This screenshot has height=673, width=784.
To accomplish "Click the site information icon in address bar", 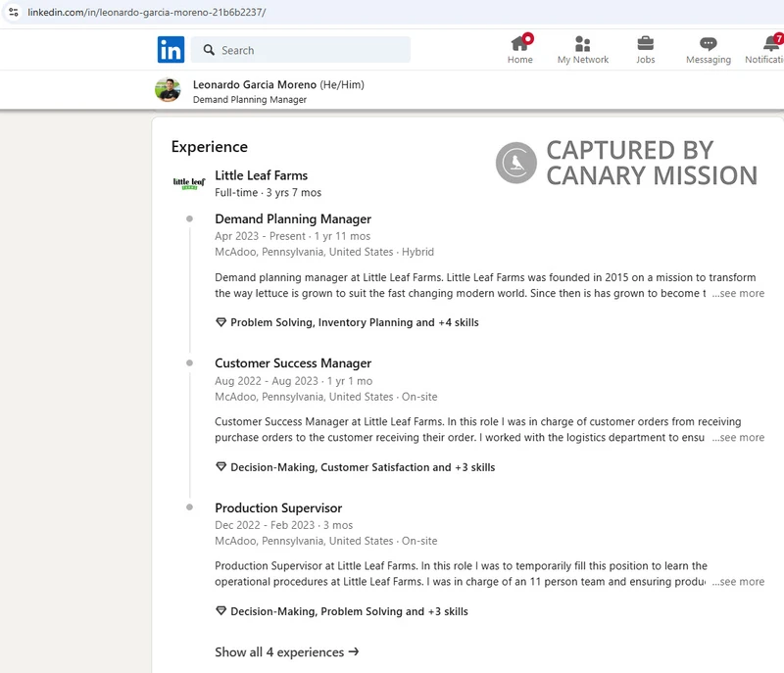I will pos(14,12).
